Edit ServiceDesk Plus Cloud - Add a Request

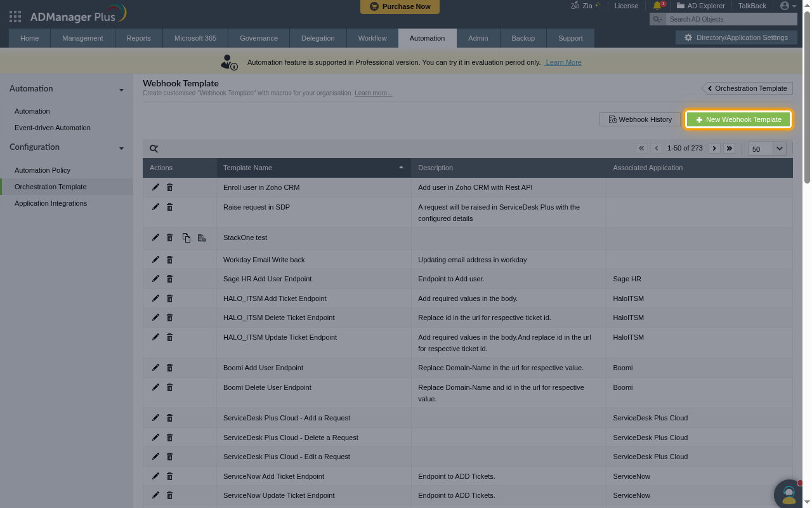click(156, 418)
